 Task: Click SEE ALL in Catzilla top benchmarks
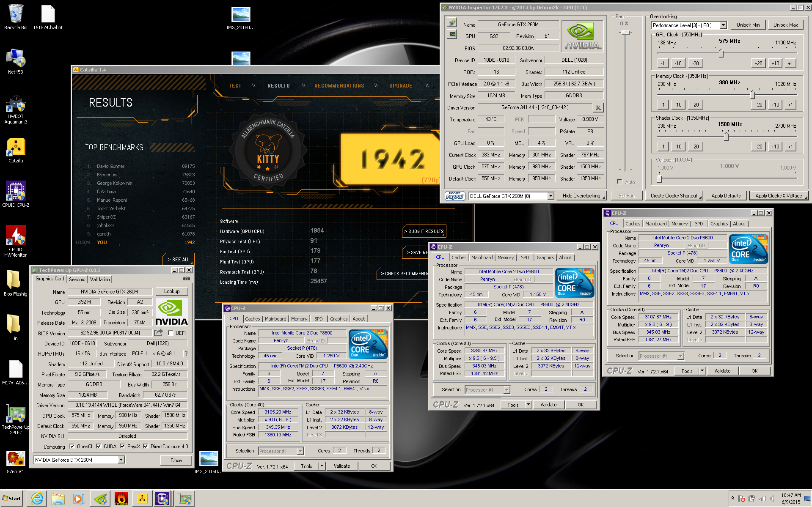pyautogui.click(x=178, y=259)
